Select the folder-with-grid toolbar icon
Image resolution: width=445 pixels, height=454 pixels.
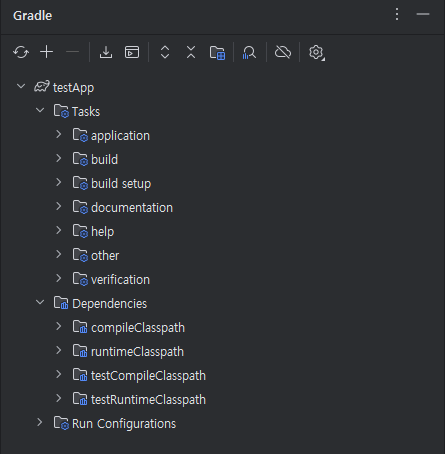(217, 53)
